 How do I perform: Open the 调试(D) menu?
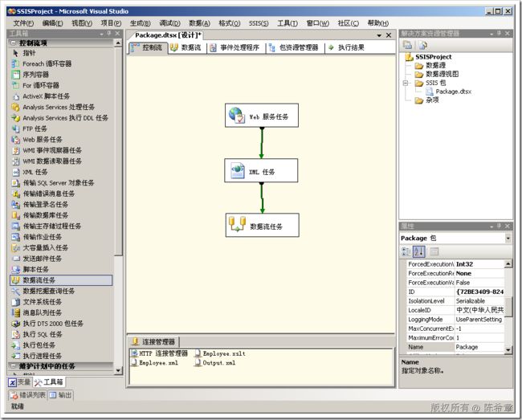[169, 23]
